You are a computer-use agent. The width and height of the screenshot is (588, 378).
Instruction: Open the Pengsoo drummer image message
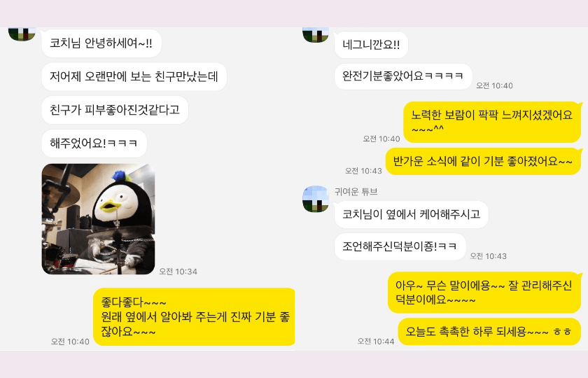coord(98,219)
